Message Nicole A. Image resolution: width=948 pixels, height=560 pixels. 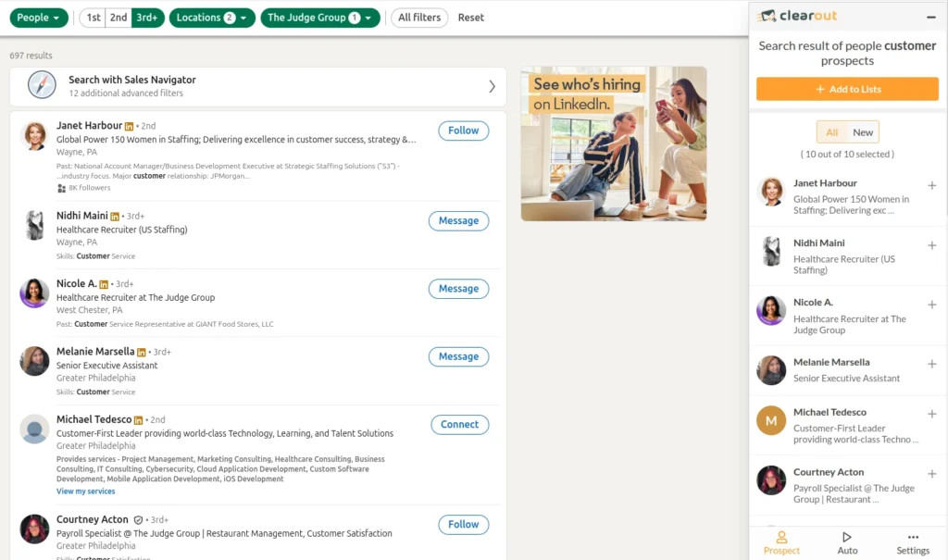(458, 289)
